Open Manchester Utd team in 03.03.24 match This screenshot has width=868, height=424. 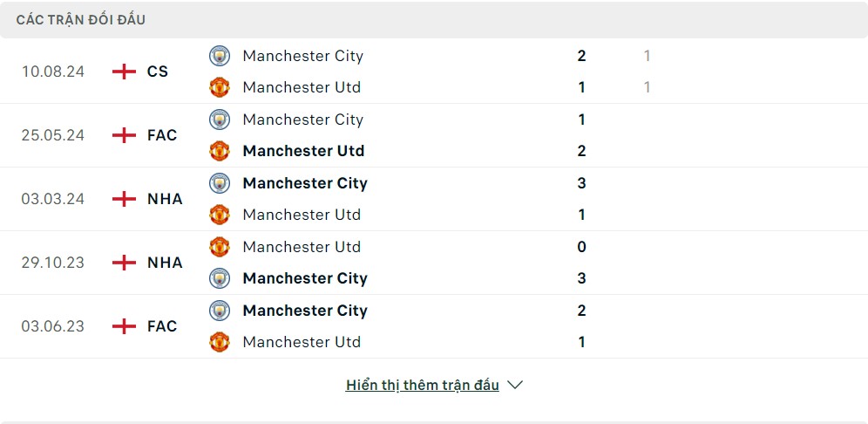tap(302, 215)
